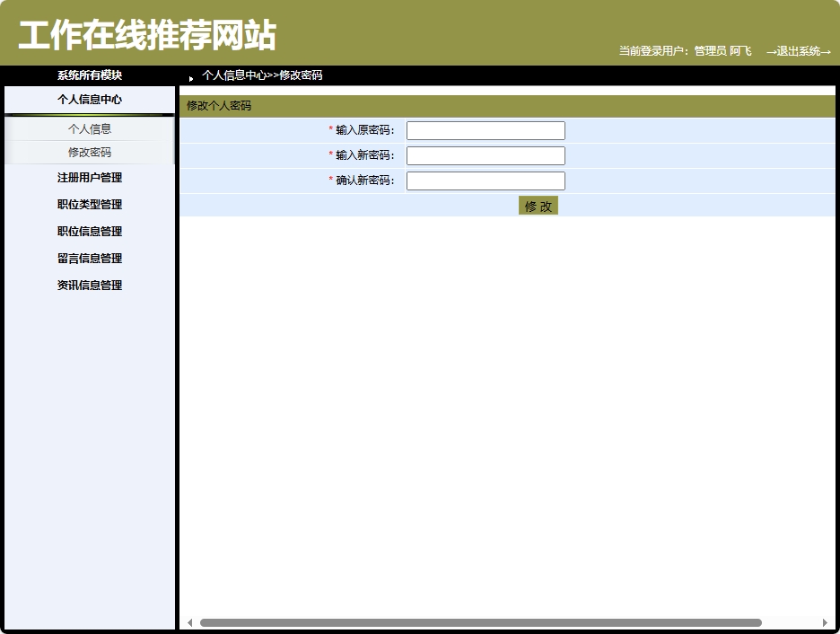Click the 输入新密码 input field
840x634 pixels.
pos(486,154)
